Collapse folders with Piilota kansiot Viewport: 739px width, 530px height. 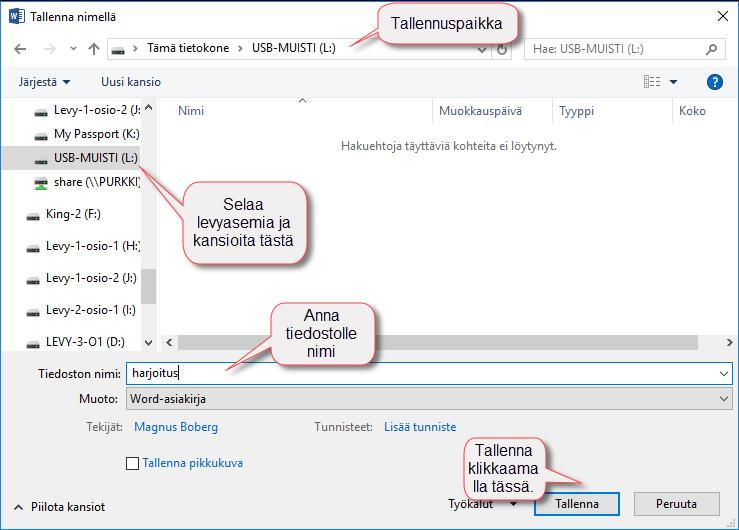coord(59,507)
